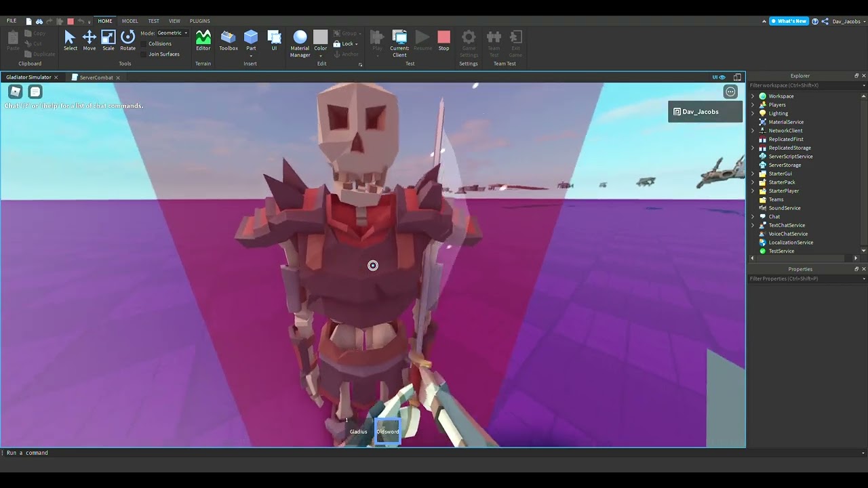Switch to the MODEL ribbon tab
The image size is (868, 488).
(x=130, y=21)
